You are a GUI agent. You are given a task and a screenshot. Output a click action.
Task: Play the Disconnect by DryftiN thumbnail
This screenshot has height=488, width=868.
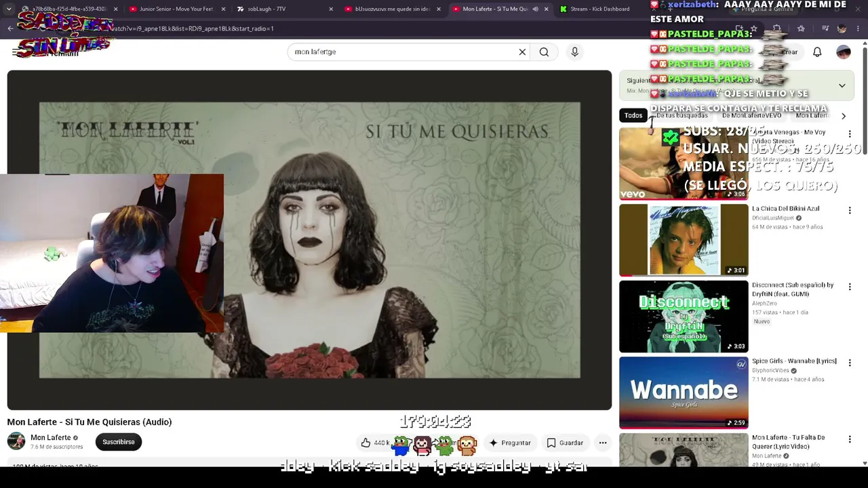684,317
